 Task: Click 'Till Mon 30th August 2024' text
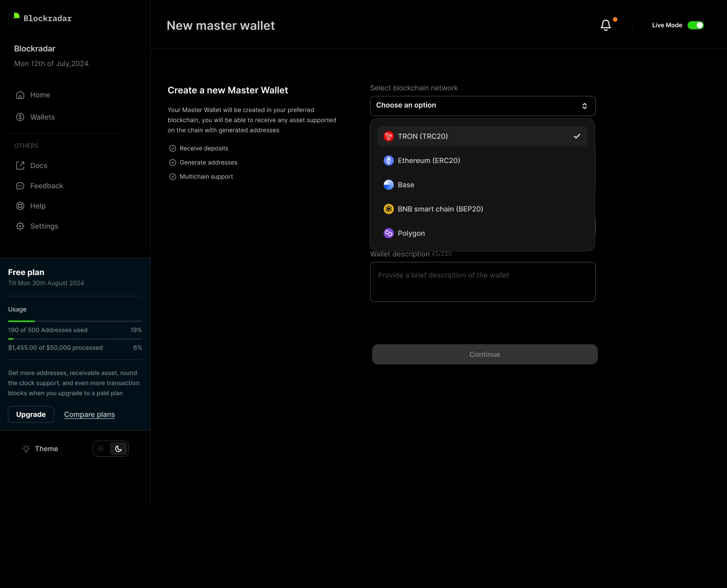pos(46,283)
